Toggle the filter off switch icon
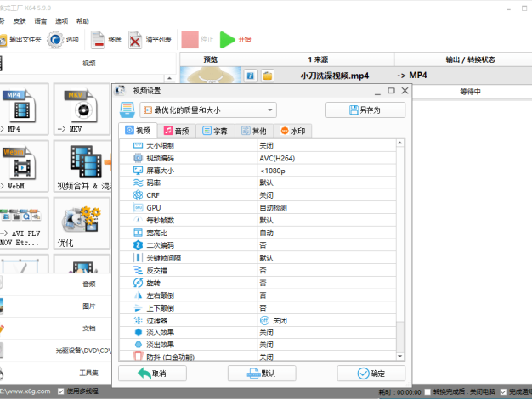Screen dimensions: 532x399 (x=264, y=320)
